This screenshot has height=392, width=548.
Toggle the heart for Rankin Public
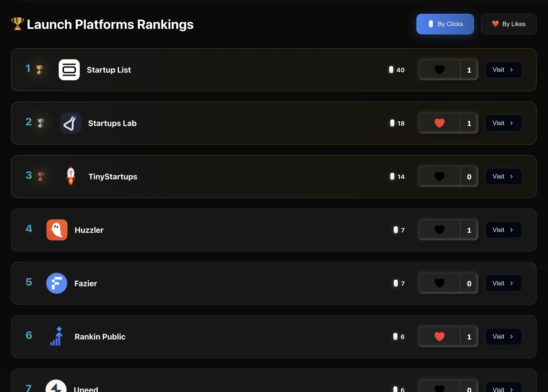pyautogui.click(x=439, y=336)
